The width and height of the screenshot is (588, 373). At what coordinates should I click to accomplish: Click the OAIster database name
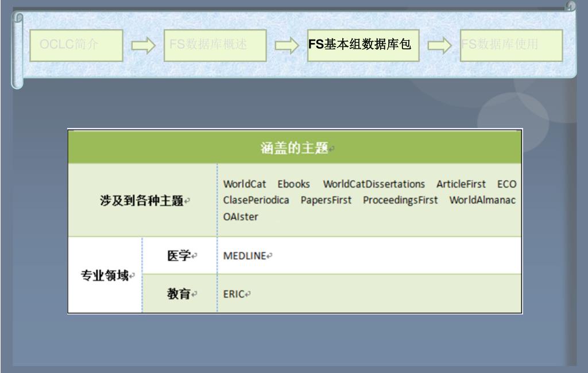(x=241, y=217)
